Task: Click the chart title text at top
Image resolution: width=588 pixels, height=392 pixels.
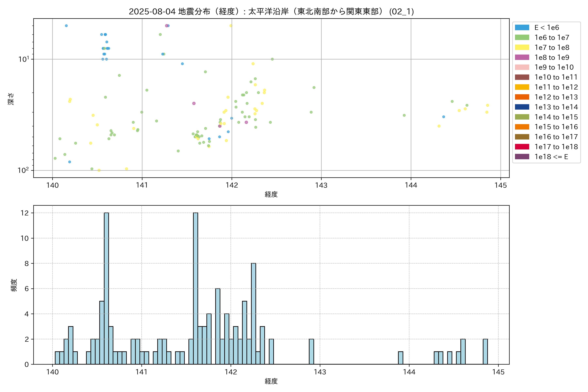Action: 271,11
